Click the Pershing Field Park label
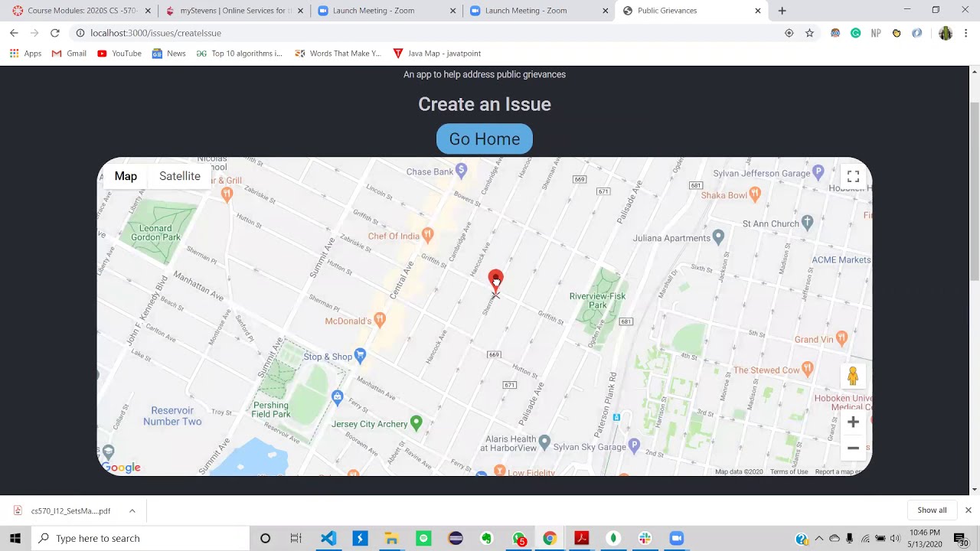Image resolution: width=980 pixels, height=551 pixels. [x=271, y=409]
